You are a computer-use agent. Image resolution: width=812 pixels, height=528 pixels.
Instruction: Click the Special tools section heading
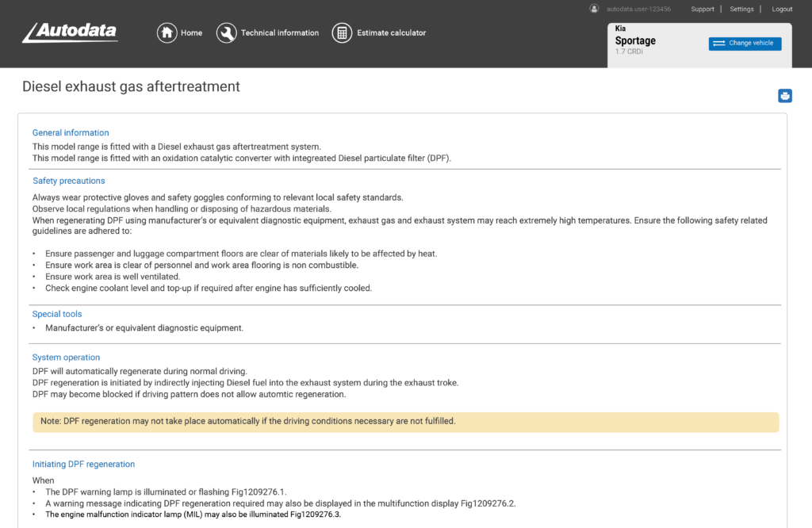[x=57, y=314]
